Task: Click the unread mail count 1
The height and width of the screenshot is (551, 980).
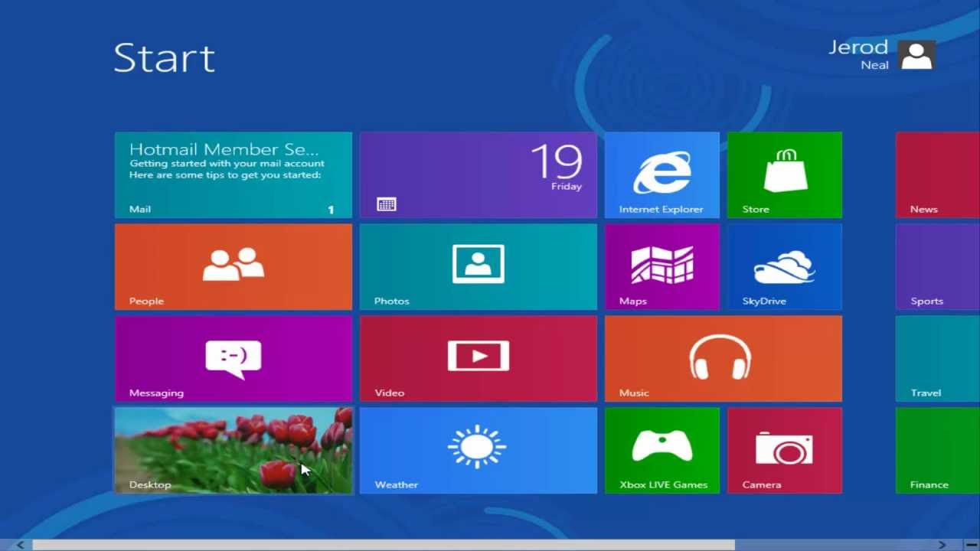Action: 331,209
